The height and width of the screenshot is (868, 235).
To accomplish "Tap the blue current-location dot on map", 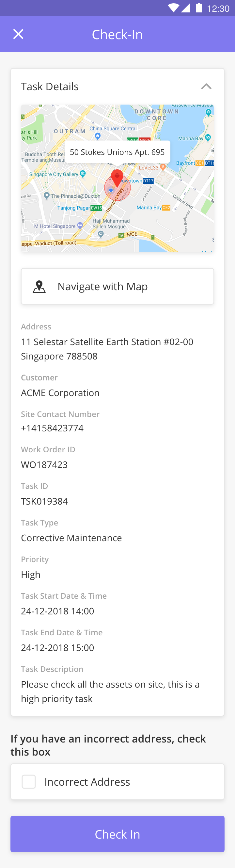I will click(111, 190).
